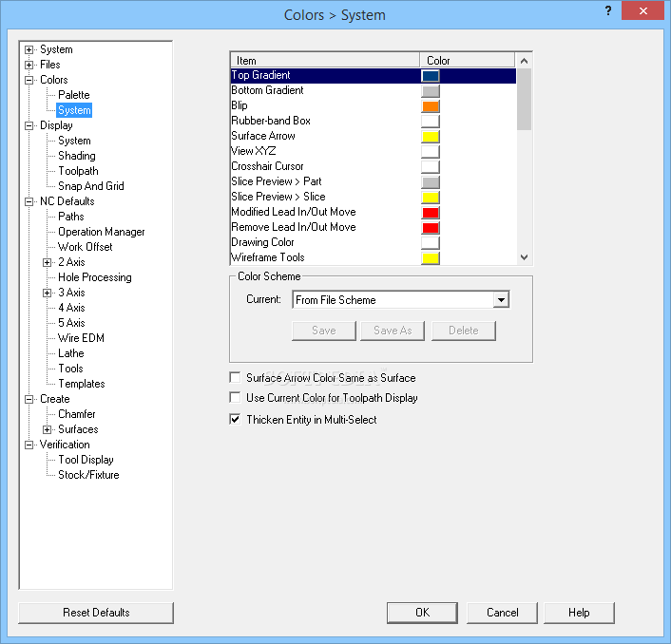Viewport: 671px width, 644px height.
Task: Collapse the Colors tree node
Action: [x=29, y=81]
